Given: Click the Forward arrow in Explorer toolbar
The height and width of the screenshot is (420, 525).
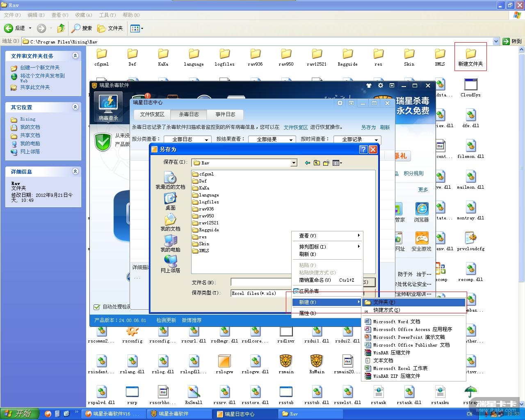Looking at the screenshot, I should (x=41, y=28).
